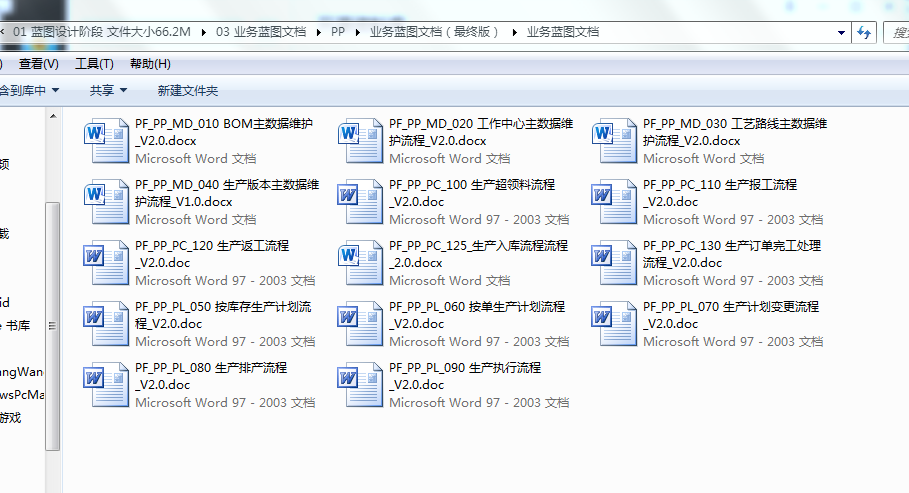
Task: Click the PF_PP_MD_040 生产版本 Word icon
Action: point(106,202)
